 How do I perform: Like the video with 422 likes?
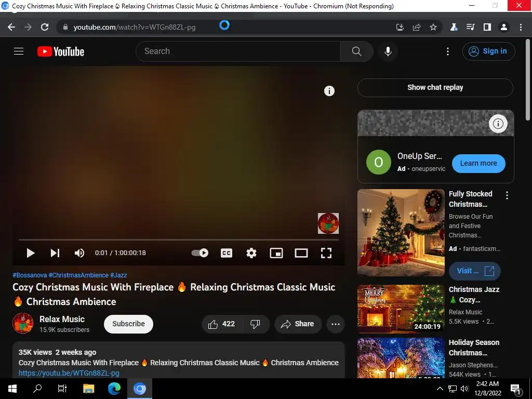[222, 324]
